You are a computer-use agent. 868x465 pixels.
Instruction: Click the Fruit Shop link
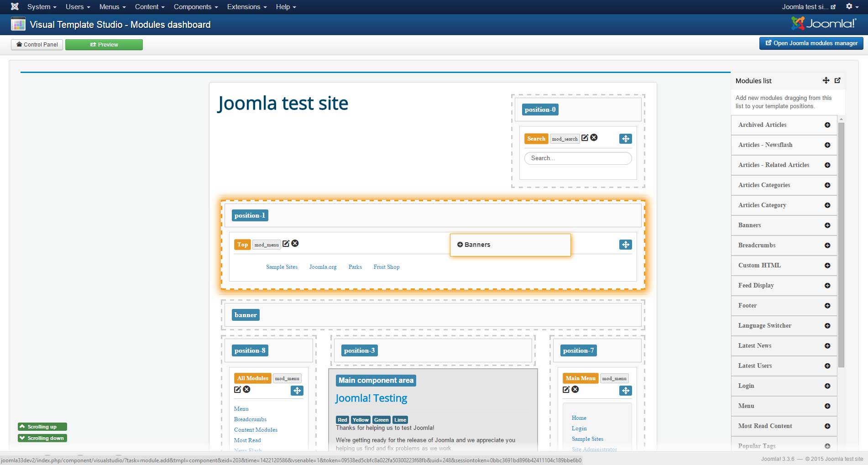[x=387, y=267]
